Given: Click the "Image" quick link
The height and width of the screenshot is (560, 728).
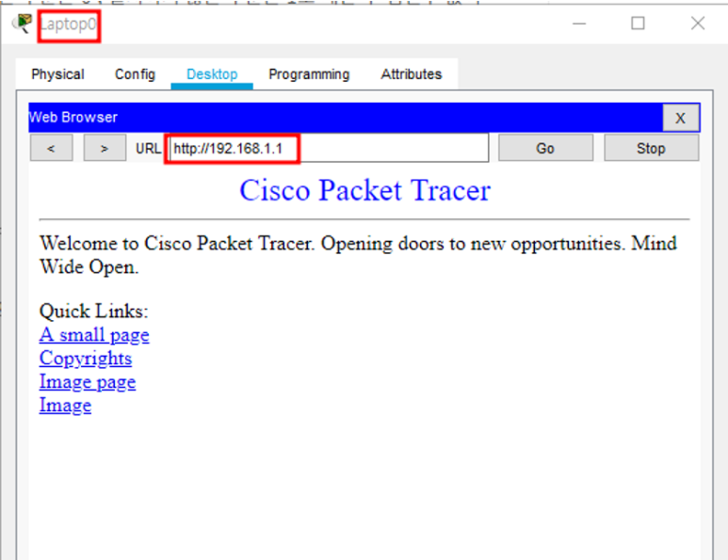Looking at the screenshot, I should [65, 406].
